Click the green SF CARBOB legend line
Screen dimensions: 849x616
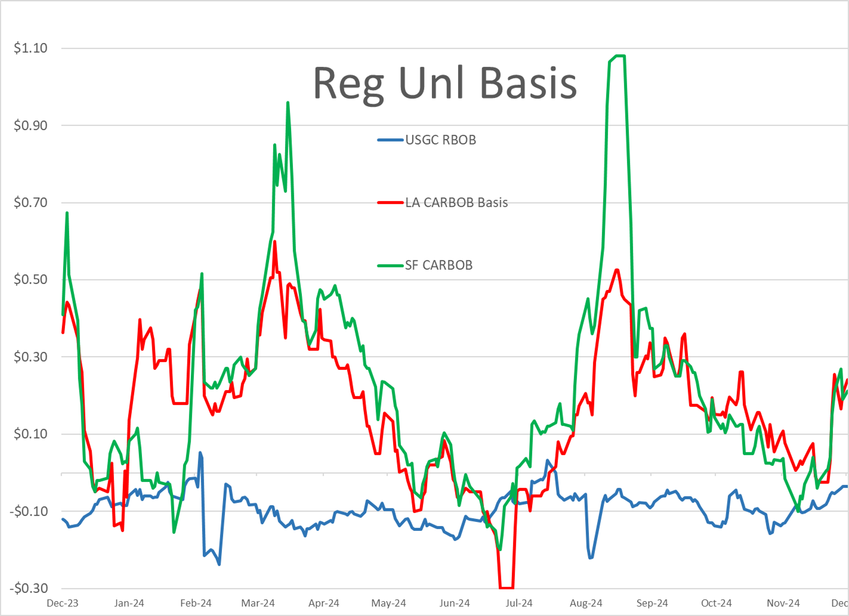coord(390,266)
